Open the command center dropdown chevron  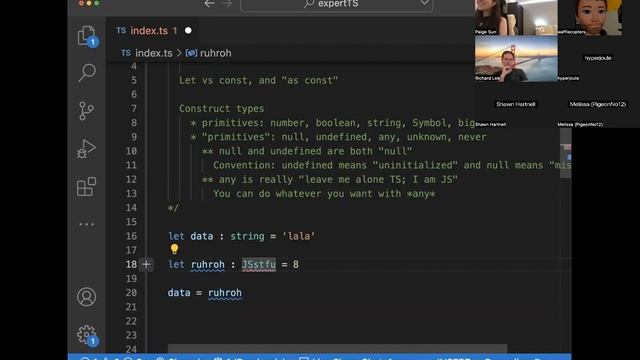coord(424,3)
